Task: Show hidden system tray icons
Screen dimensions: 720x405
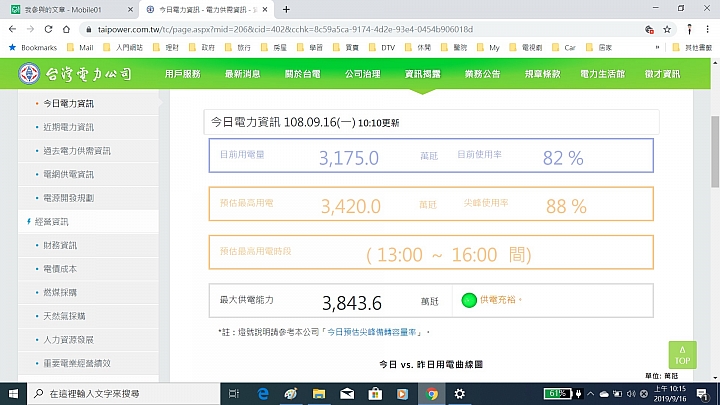Action: click(591, 394)
